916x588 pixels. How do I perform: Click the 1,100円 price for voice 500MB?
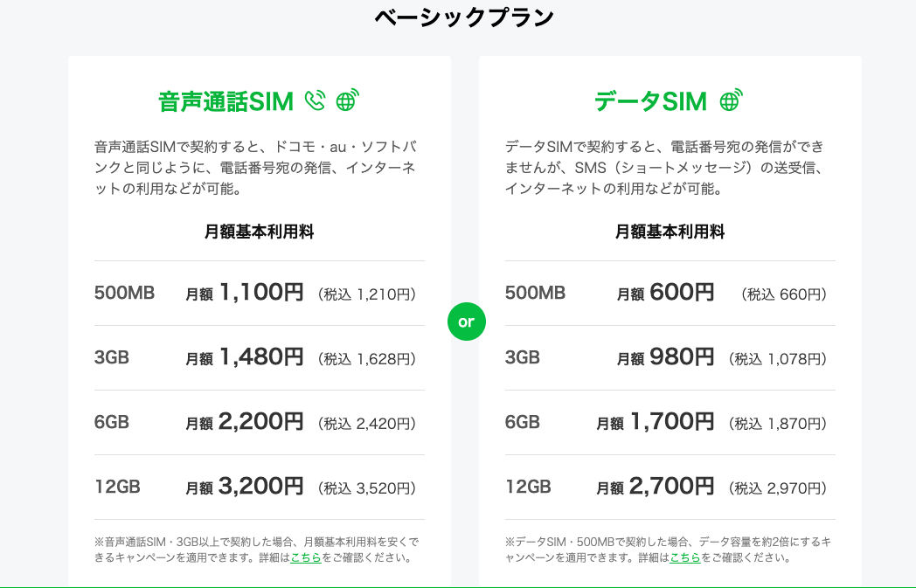pos(261,293)
